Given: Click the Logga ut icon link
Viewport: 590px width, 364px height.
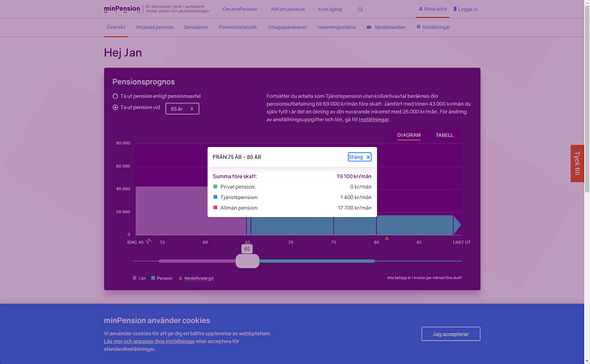Looking at the screenshot, I should point(467,9).
